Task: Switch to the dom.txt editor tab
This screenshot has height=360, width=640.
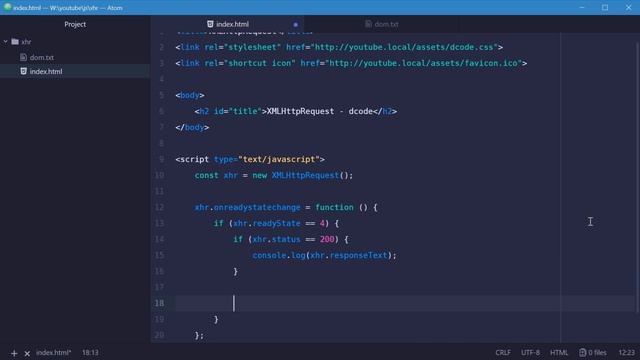Action: pyautogui.click(x=382, y=24)
